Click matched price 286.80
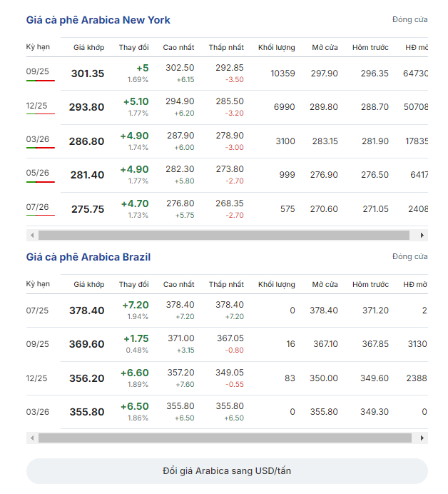Screen dimensions: 448x494 pyautogui.click(x=86, y=141)
